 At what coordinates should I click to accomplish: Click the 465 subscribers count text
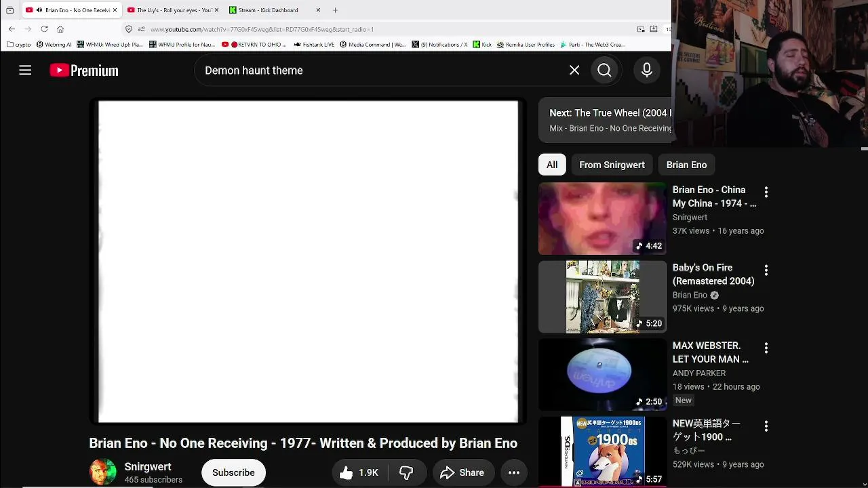click(x=153, y=480)
